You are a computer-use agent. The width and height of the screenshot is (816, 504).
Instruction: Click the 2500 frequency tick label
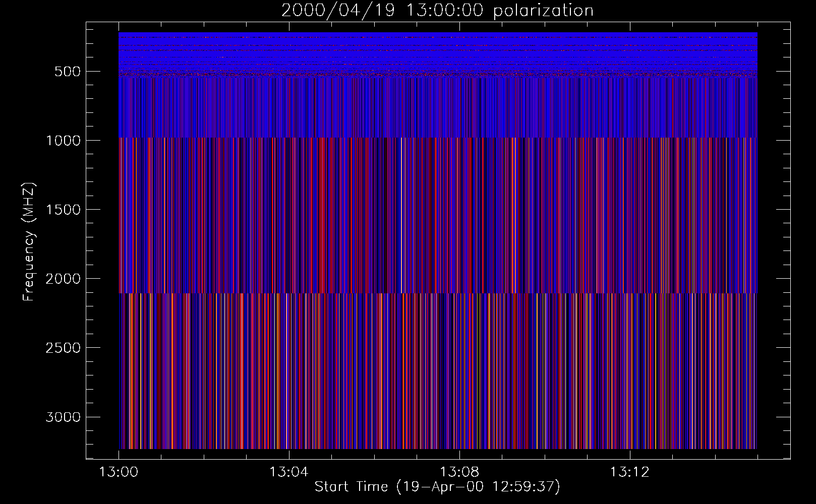point(63,348)
